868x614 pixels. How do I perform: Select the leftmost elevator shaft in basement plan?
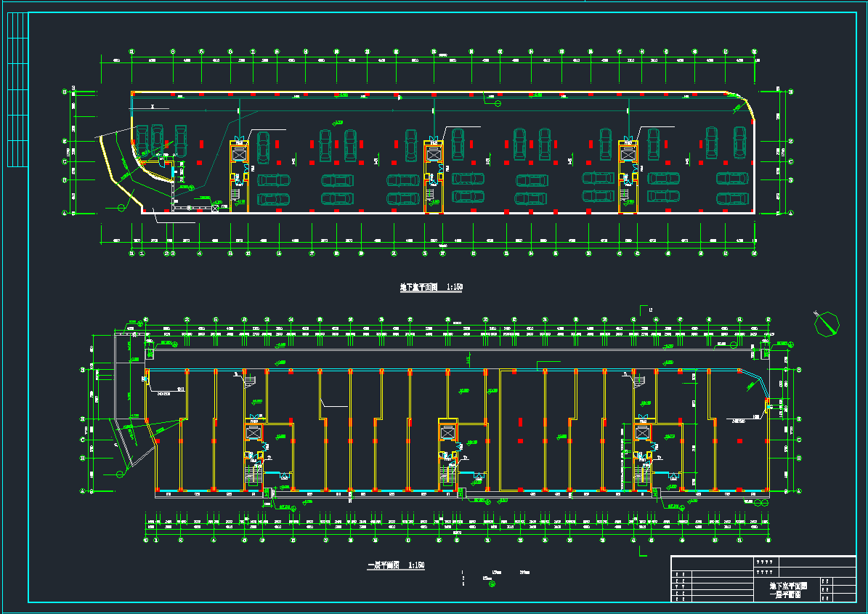click(x=239, y=154)
